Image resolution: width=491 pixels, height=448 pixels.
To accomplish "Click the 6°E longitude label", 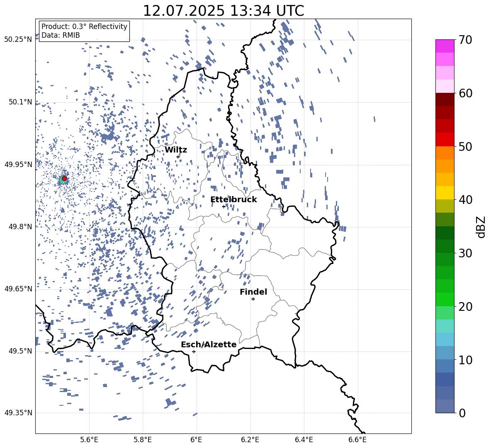I will click(x=196, y=440).
